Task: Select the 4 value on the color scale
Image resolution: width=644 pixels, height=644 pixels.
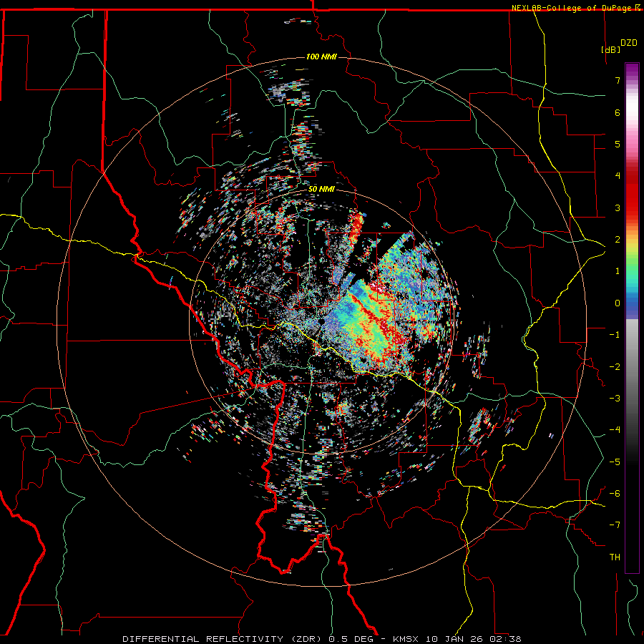Action: [618, 175]
